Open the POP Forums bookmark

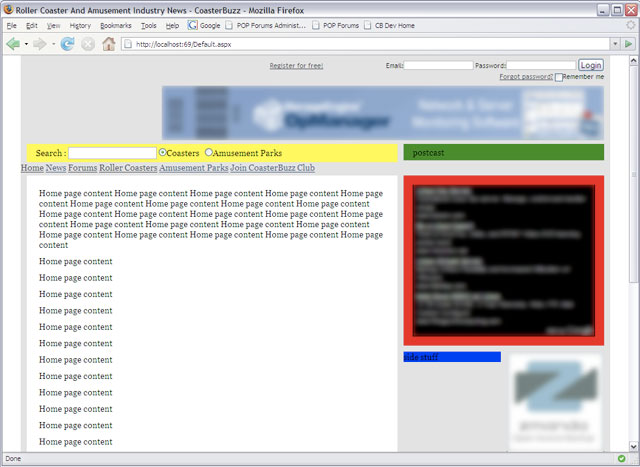point(336,25)
